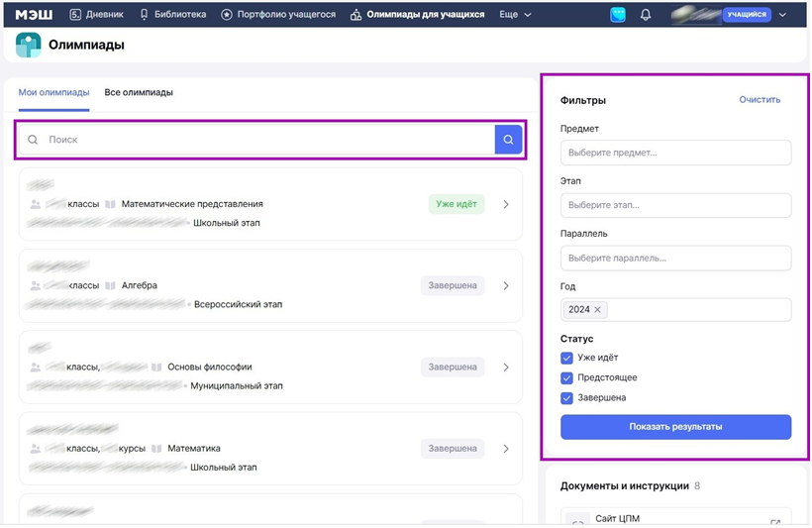This screenshot has height=528, width=812.
Task: Uncheck the Уже идёт status checkbox
Action: pos(566,358)
